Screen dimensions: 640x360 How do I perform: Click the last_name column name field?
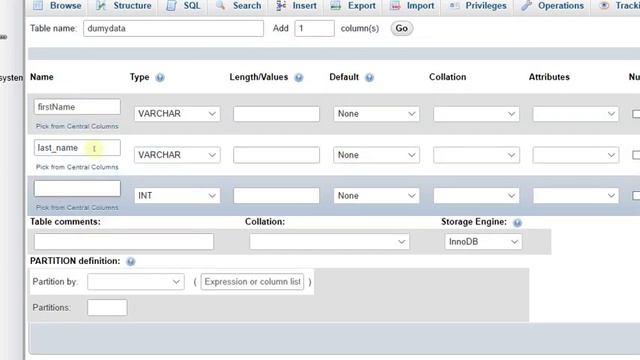coord(77,148)
